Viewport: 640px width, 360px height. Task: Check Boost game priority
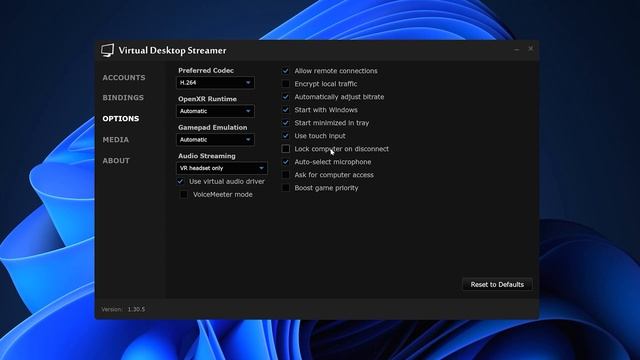(285, 188)
